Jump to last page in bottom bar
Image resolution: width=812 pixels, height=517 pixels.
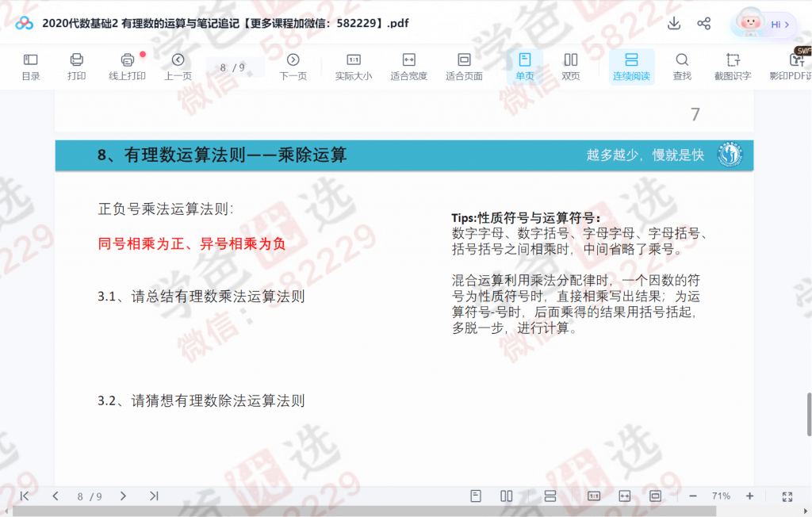[x=154, y=496]
